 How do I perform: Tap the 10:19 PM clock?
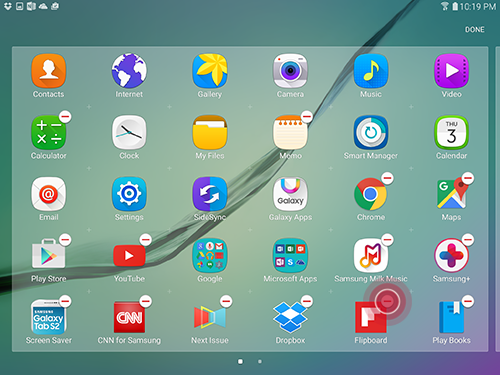point(478,6)
